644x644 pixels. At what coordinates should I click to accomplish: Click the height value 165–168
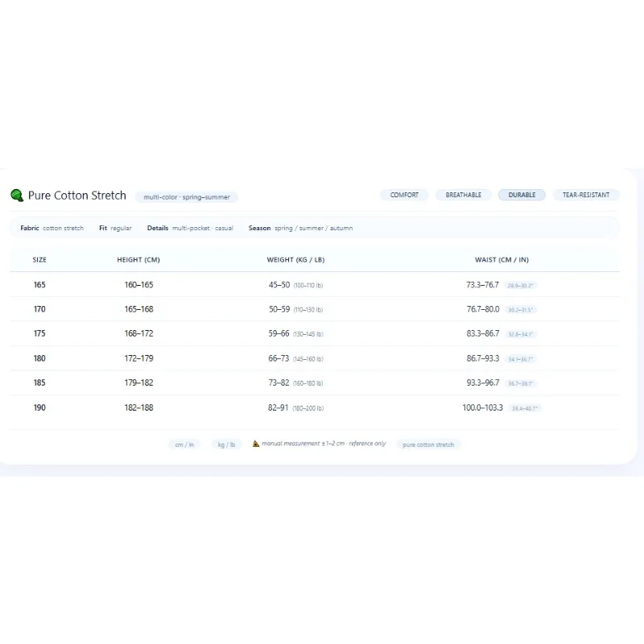[x=138, y=309]
